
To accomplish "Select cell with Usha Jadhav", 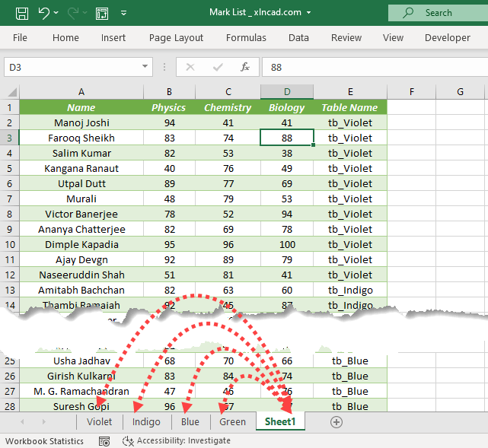I will pyautogui.click(x=81, y=361).
